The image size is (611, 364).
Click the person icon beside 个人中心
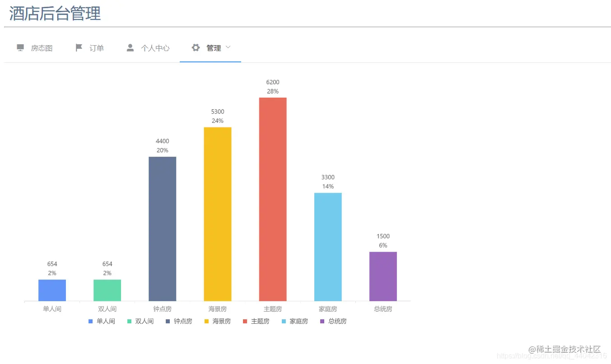pos(131,47)
